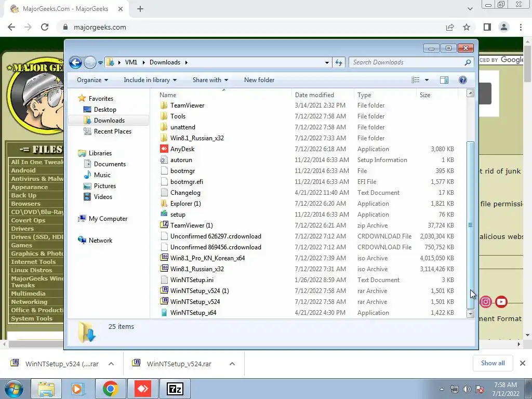Select the AnyDesk application icon
This screenshot has height=399, width=532.
pyautogui.click(x=164, y=149)
